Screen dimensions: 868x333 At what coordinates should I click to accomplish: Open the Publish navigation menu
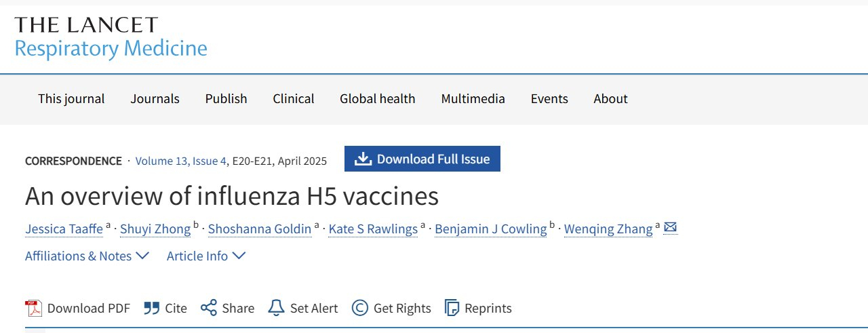pyautogui.click(x=226, y=99)
